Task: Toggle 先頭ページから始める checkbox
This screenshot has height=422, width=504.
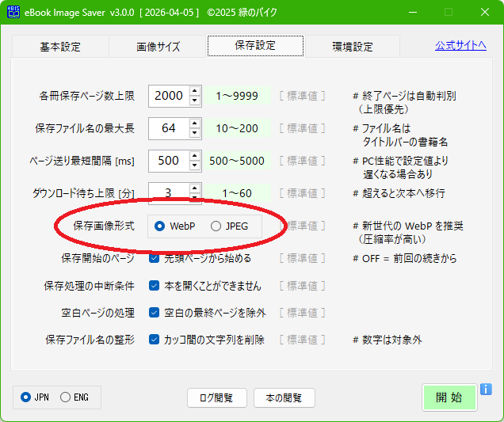Action: (x=155, y=258)
